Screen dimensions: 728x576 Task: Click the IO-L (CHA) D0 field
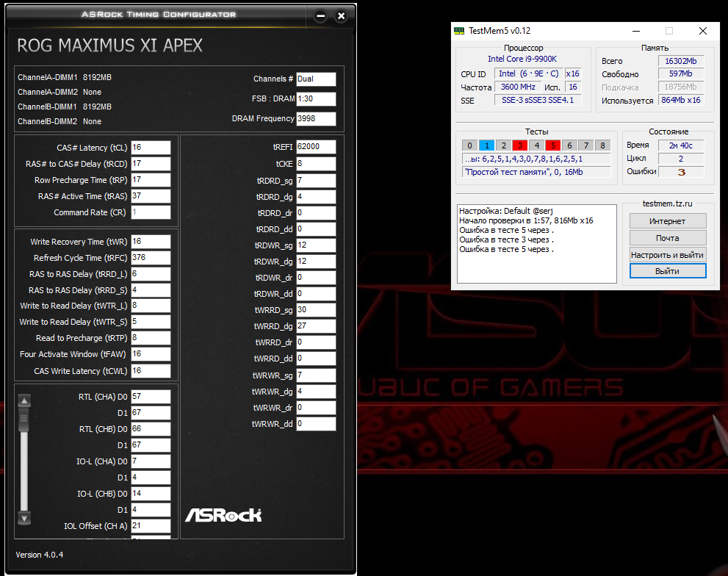[x=151, y=461]
